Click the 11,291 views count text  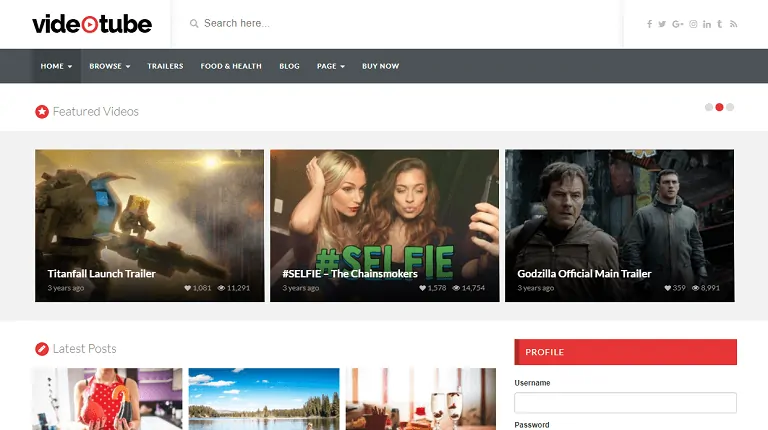(x=238, y=288)
